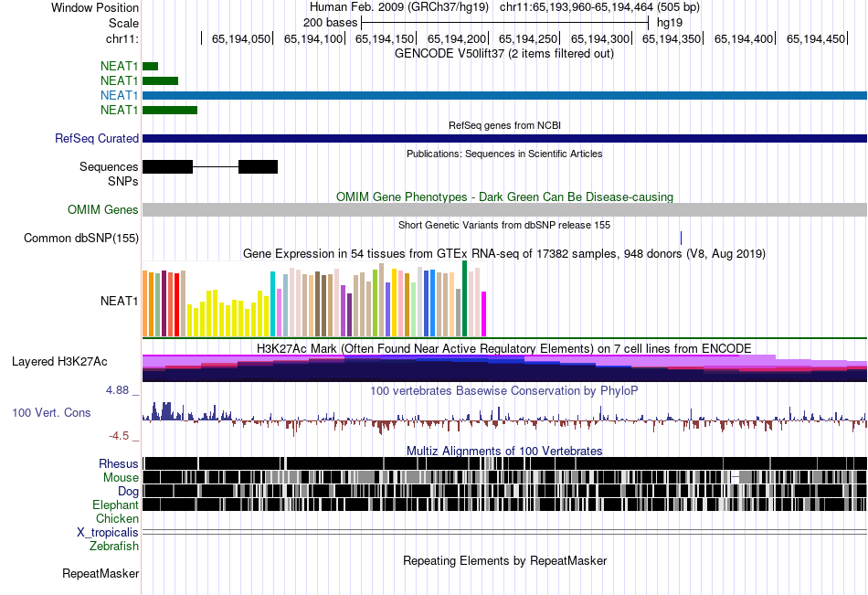
Task: Click the Mouse alignment label
Action: point(121,477)
